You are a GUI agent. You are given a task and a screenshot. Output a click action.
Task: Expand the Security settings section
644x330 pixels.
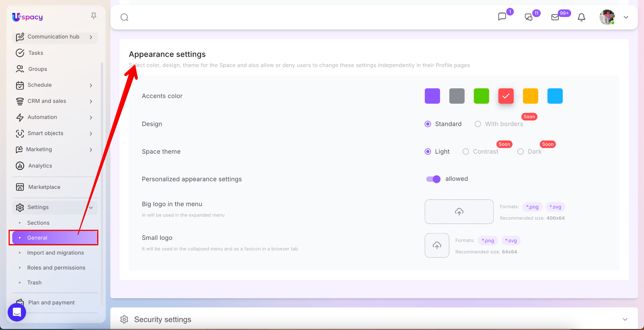point(625,319)
